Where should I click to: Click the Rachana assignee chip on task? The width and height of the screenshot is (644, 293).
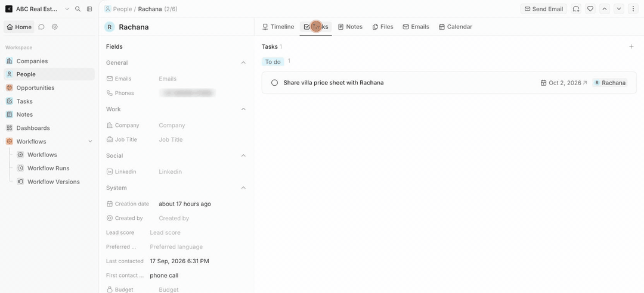click(x=610, y=83)
